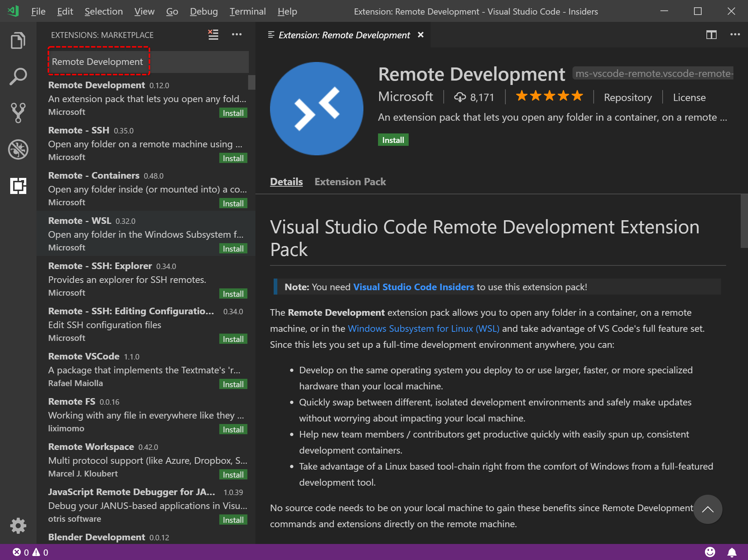Click the extension star rating
The width and height of the screenshot is (748, 560).
[549, 97]
